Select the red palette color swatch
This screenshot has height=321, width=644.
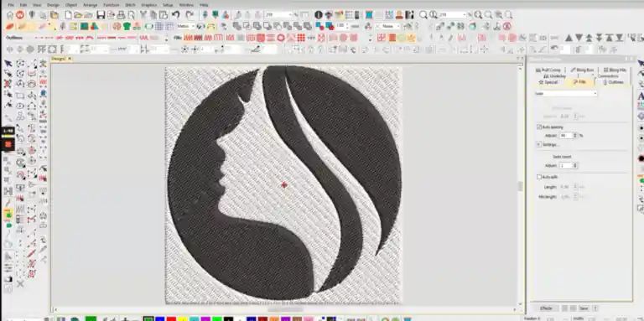click(171, 318)
